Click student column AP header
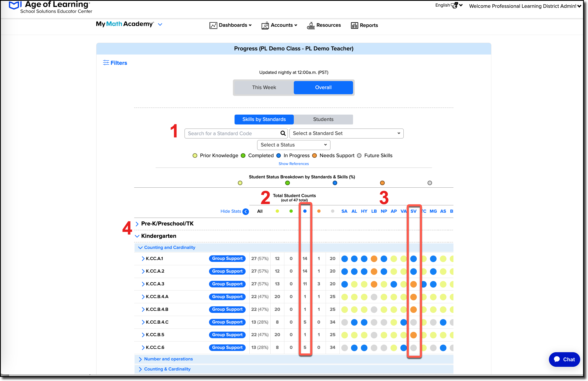588x381 pixels. 394,211
